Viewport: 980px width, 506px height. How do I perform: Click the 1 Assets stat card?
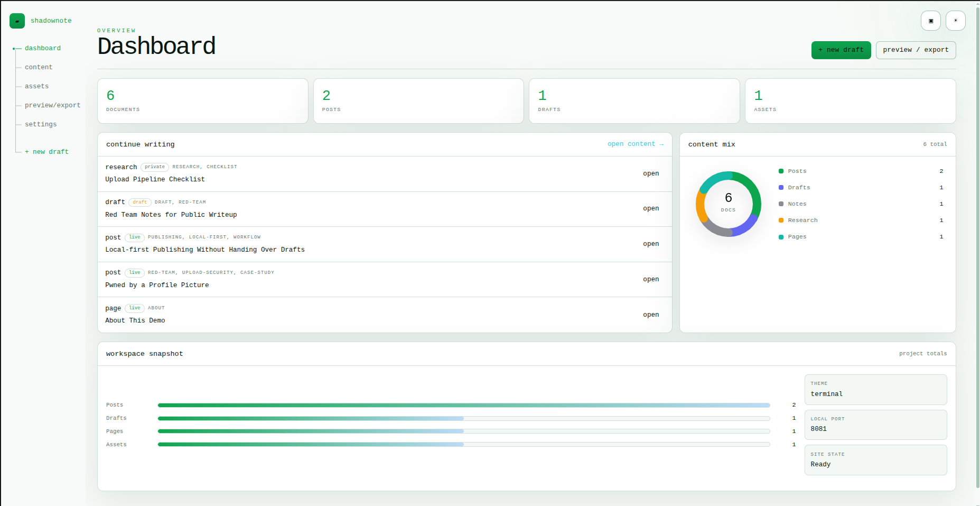851,101
